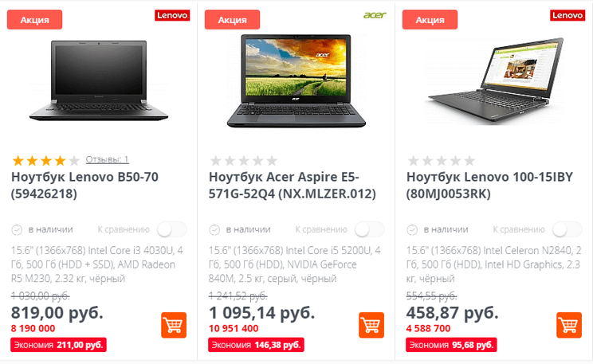This screenshot has width=593, height=364.
Task: Click the Акция badge on Lenovo B50-70
Action: pos(35,20)
